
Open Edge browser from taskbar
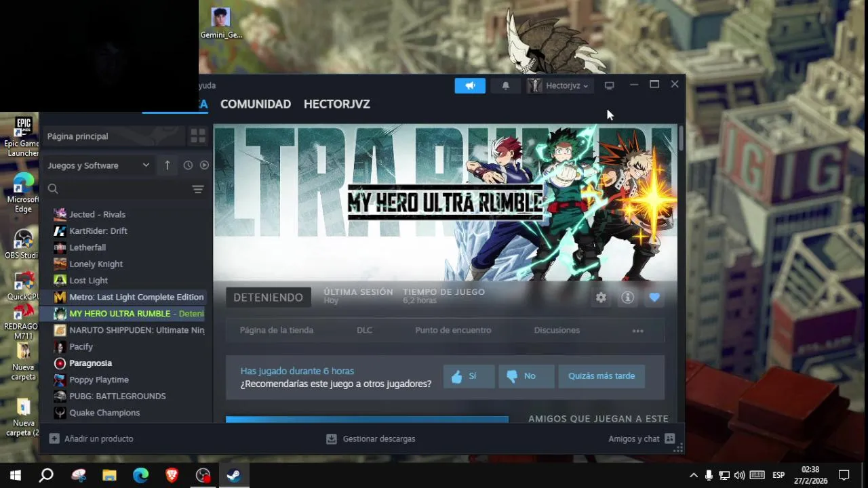coord(140,476)
